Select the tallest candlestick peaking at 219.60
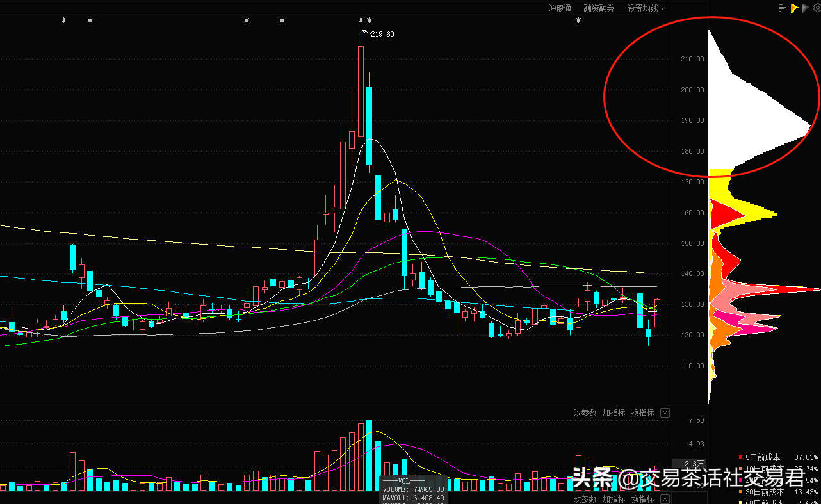The width and height of the screenshot is (821, 504). coord(361,92)
